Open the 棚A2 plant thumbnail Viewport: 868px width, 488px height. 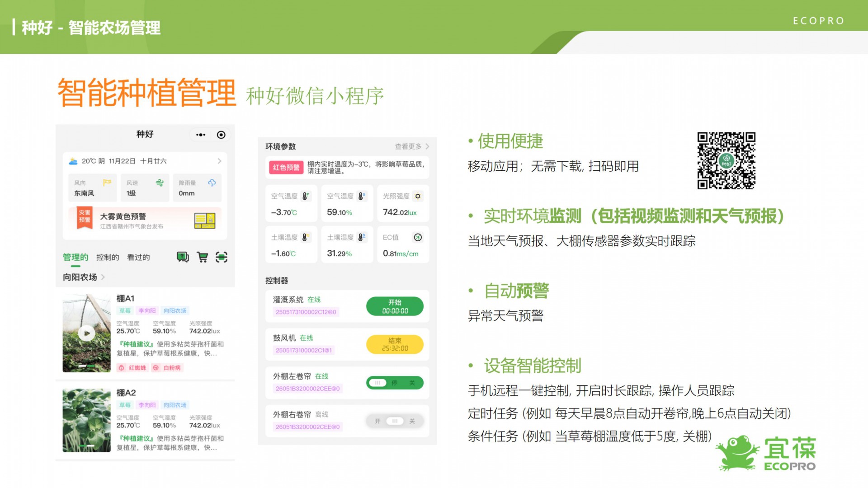pyautogui.click(x=86, y=420)
